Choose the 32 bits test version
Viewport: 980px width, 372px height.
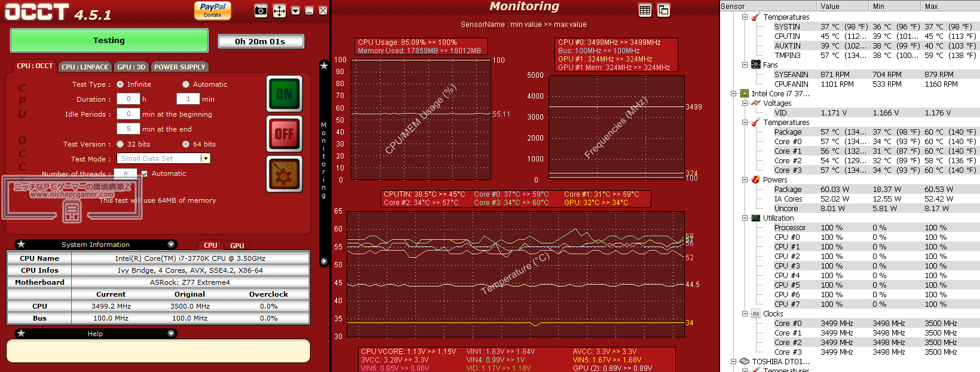point(120,144)
